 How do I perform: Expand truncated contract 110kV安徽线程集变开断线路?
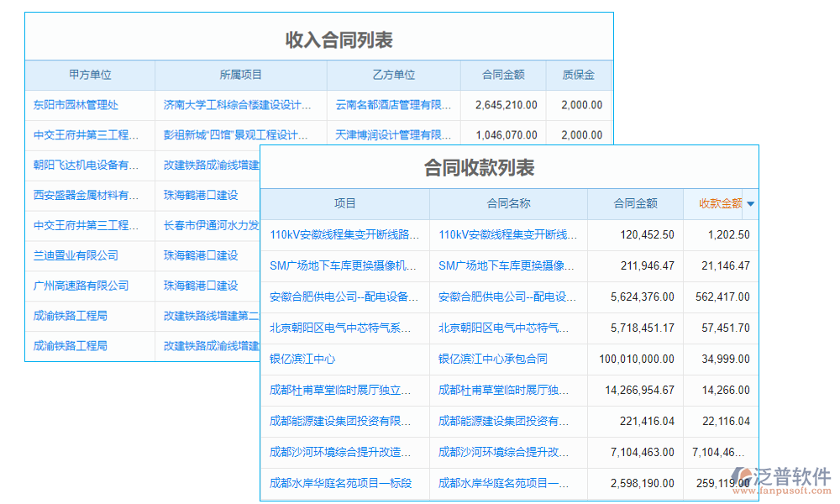tap(344, 235)
